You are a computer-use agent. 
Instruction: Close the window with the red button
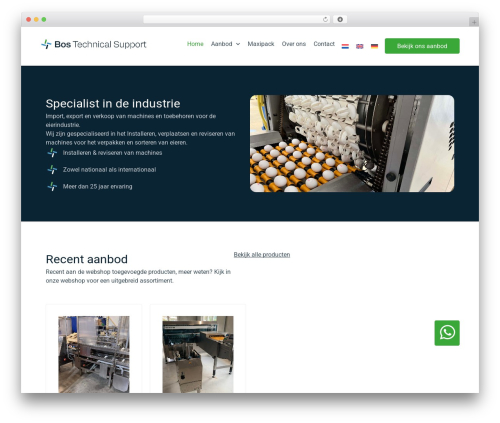[29, 20]
